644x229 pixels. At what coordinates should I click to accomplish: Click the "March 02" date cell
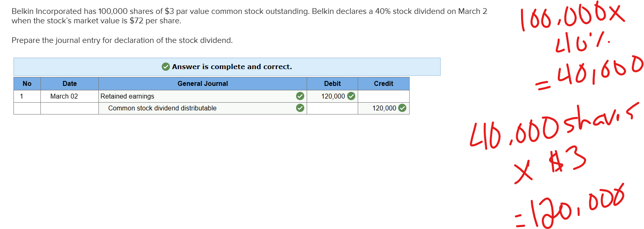point(64,96)
